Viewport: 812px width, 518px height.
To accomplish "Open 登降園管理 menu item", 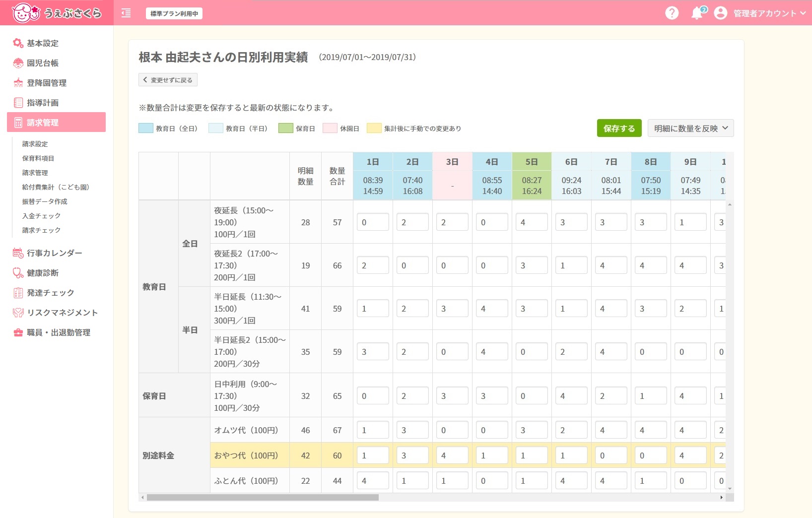I will coord(47,83).
